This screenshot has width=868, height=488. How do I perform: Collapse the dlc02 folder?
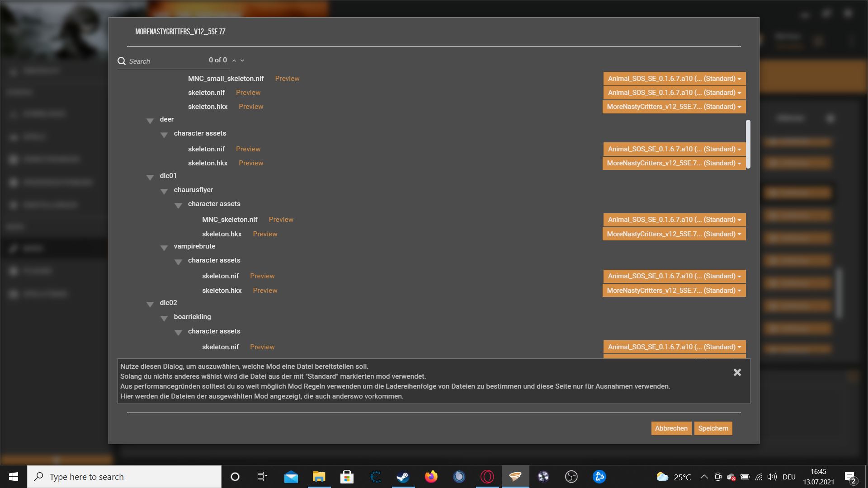pyautogui.click(x=150, y=304)
